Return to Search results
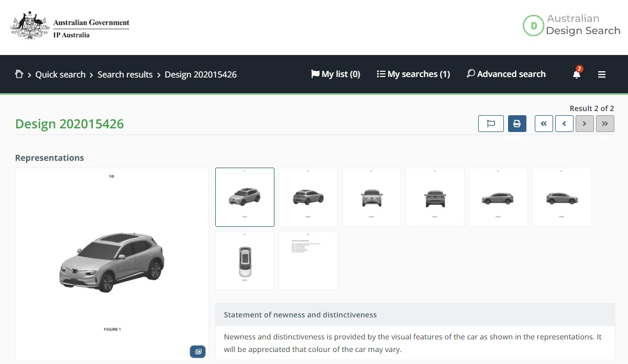 pyautogui.click(x=125, y=74)
